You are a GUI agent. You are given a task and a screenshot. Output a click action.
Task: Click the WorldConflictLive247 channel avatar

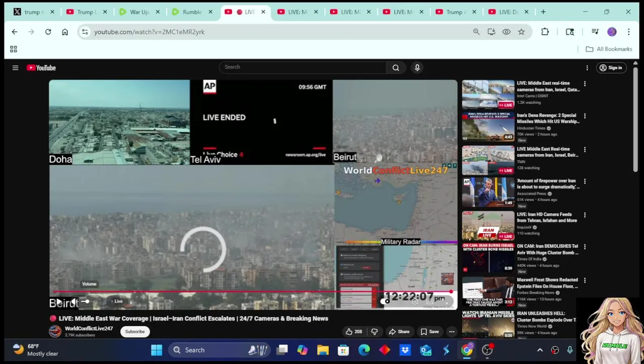click(55, 331)
